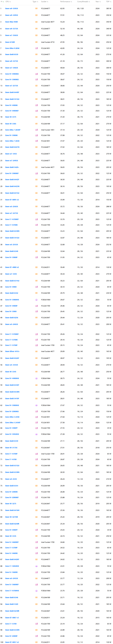Sort table by the # rank column
The height and width of the screenshot is (644, 113).
point(2,2)
